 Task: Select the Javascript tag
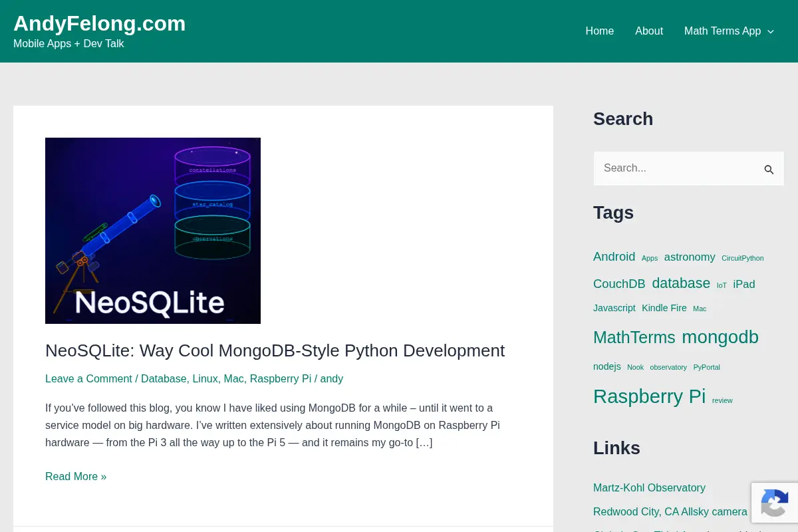coord(614,308)
